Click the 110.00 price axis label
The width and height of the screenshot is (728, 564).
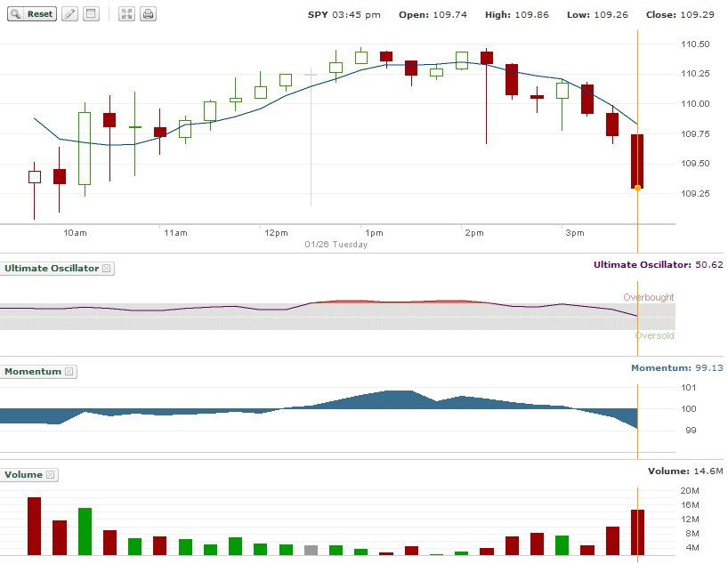coord(695,104)
